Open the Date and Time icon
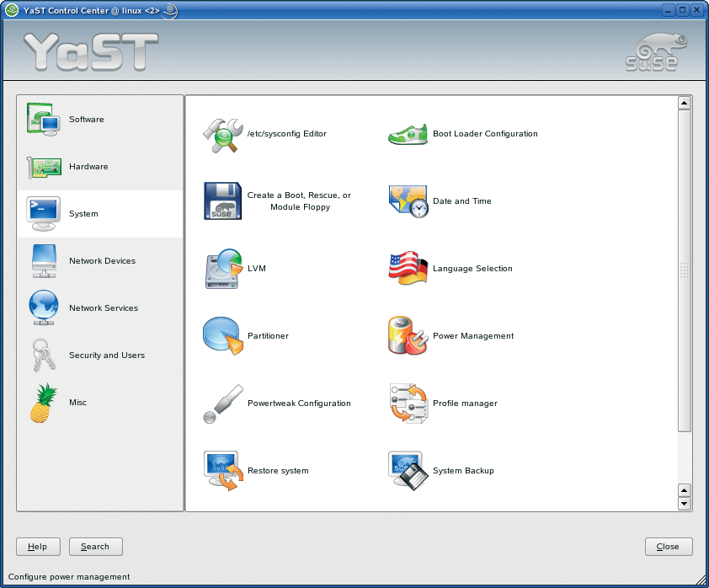The image size is (709, 588). (x=408, y=201)
